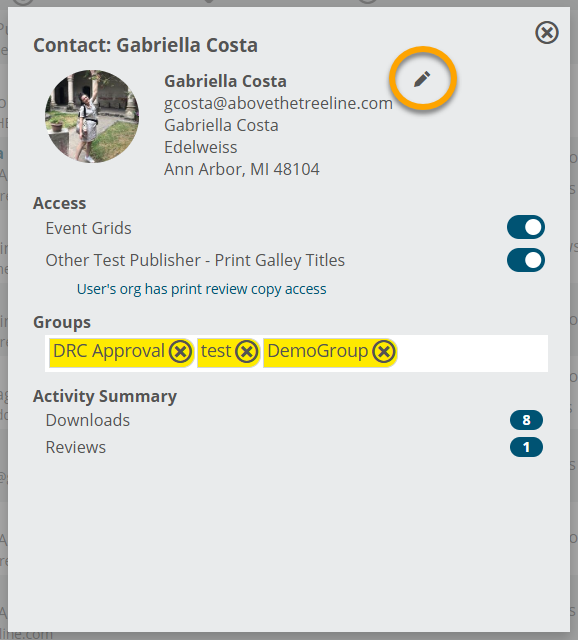Screen dimensions: 578x640
Task: Open the print review copy access link
Action: 202,289
